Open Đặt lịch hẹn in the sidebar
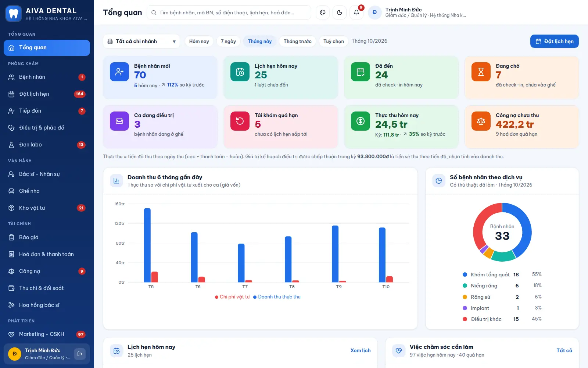Screen dimensions: 588x368 pos(47,94)
